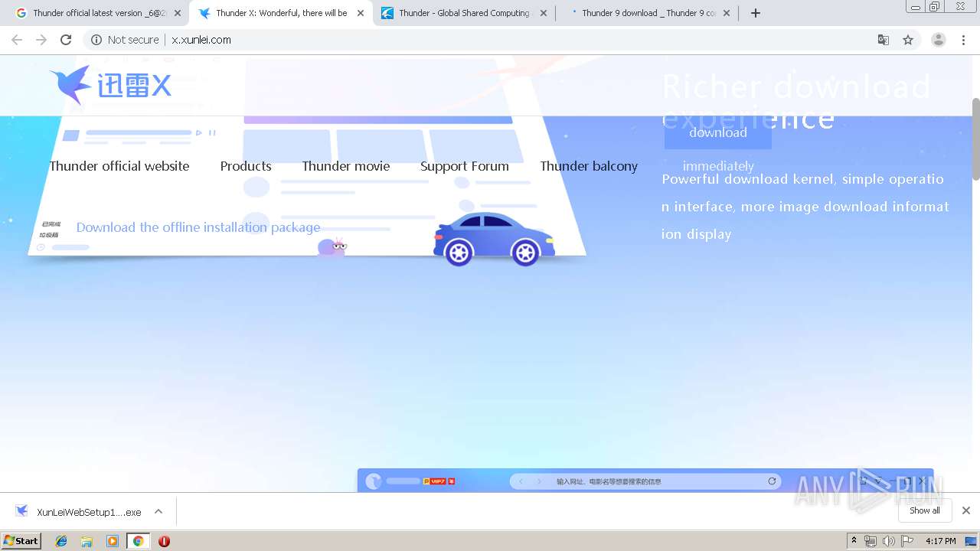The width and height of the screenshot is (980, 551).
Task: Click the browser forward arrow
Action: [x=41, y=40]
